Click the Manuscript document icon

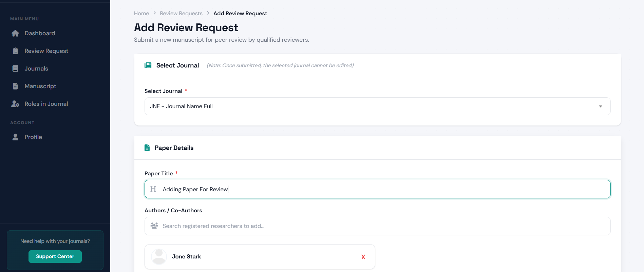click(x=15, y=86)
